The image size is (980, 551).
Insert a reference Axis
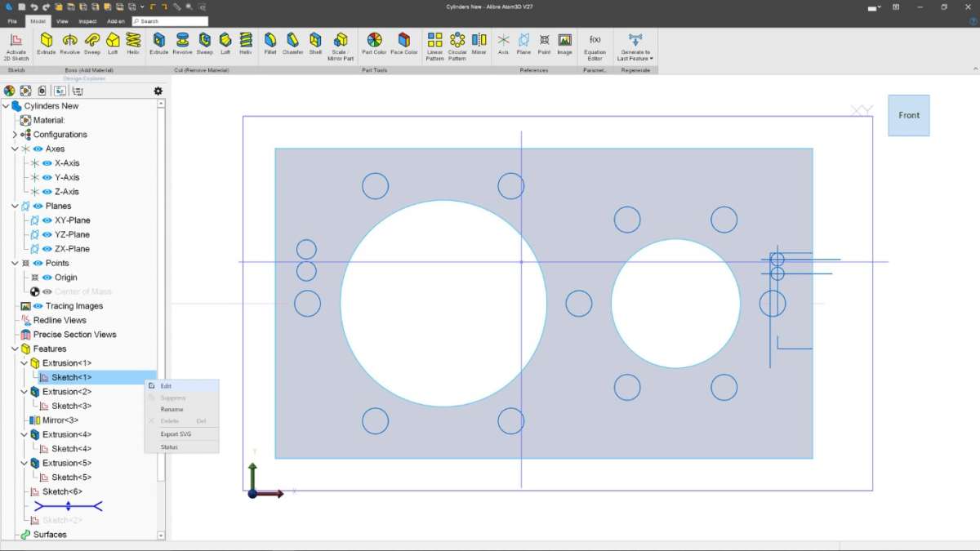[503, 44]
